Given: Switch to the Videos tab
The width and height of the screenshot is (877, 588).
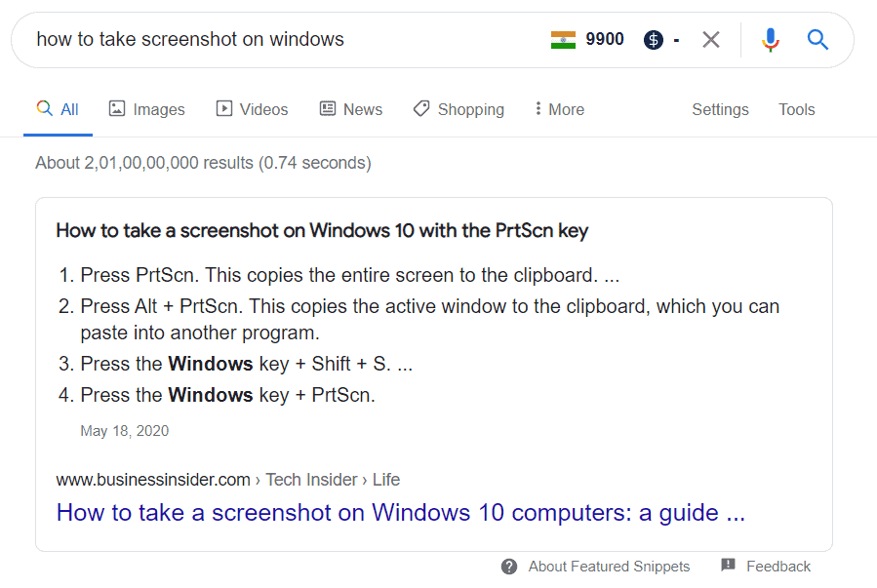Looking at the screenshot, I should click(x=252, y=109).
